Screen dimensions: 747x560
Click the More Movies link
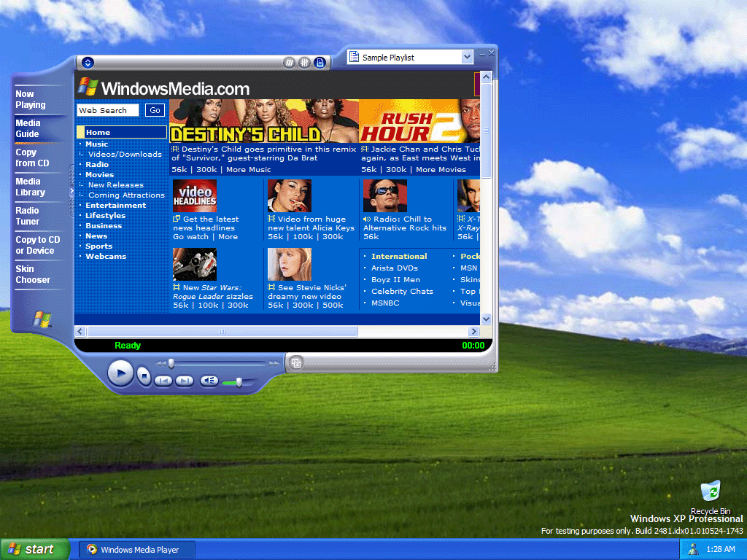441,169
